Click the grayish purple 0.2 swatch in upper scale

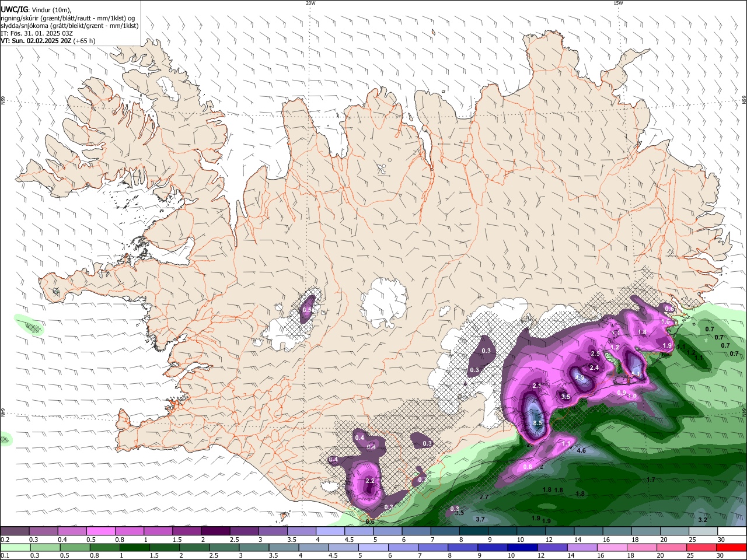click(15, 531)
